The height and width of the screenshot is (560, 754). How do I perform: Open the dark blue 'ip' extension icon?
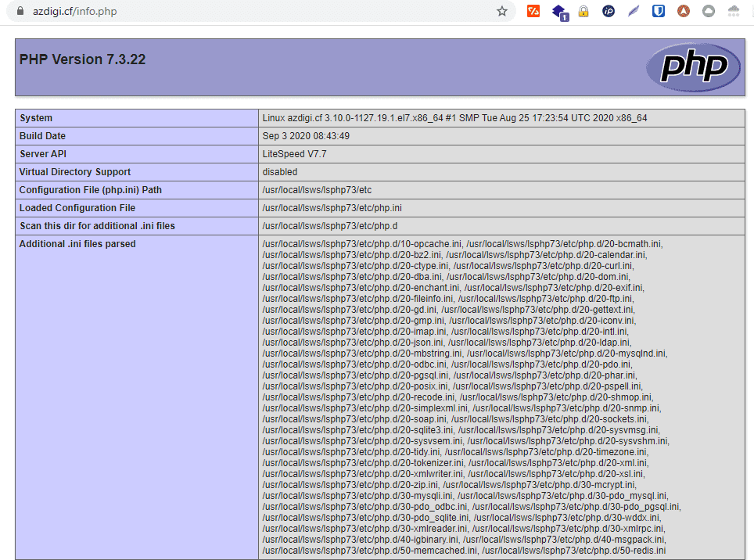click(x=609, y=12)
